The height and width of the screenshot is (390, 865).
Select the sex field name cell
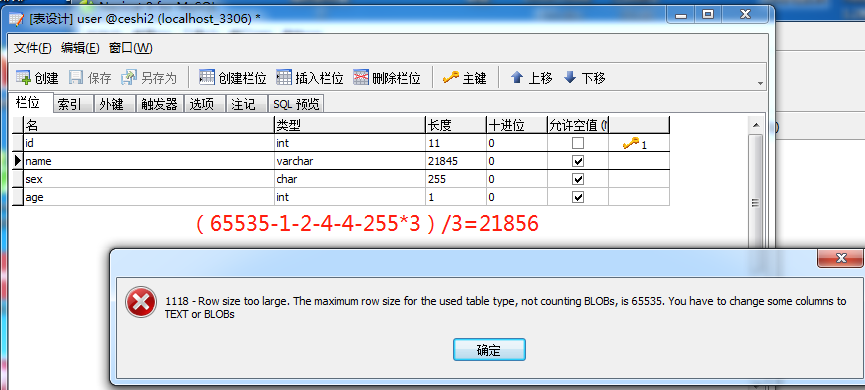click(148, 179)
